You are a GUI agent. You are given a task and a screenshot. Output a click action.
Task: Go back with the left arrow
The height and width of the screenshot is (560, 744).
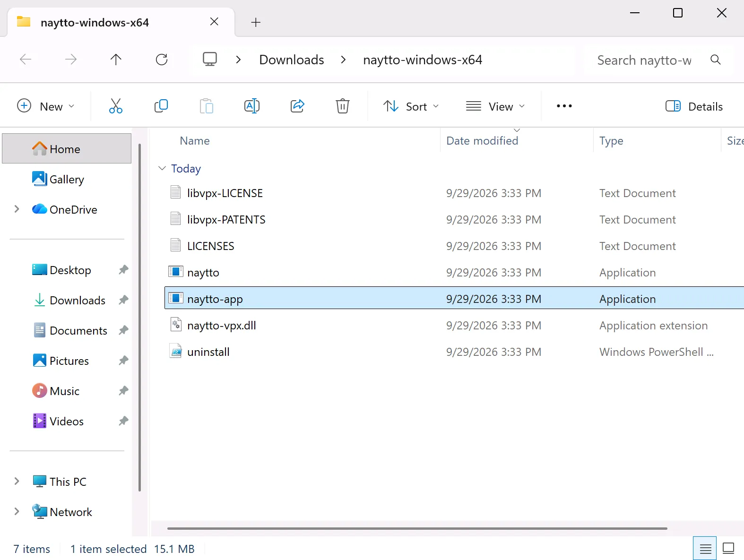(26, 59)
